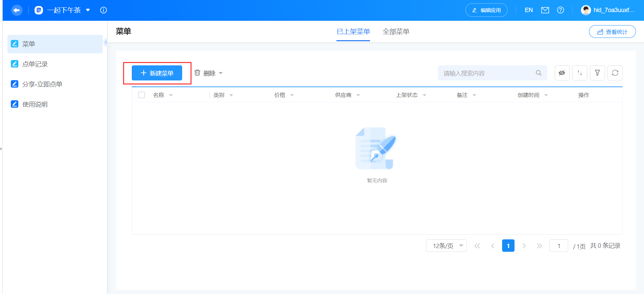Click the hid_7oa3uuxf username
The image size is (644, 294).
(614, 10)
